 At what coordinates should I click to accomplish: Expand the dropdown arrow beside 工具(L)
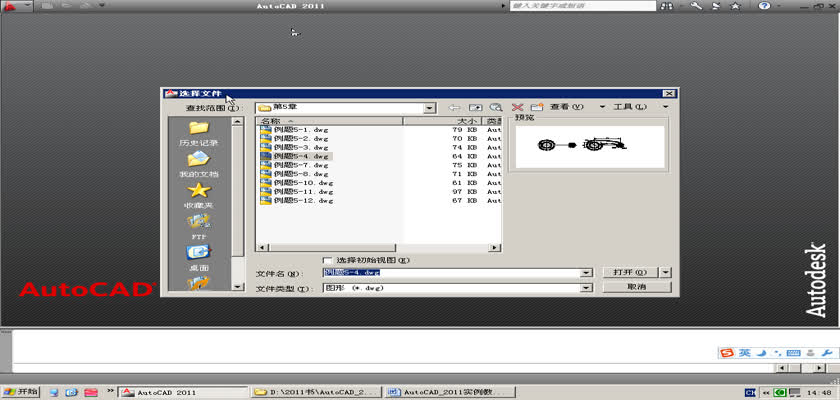coord(666,107)
